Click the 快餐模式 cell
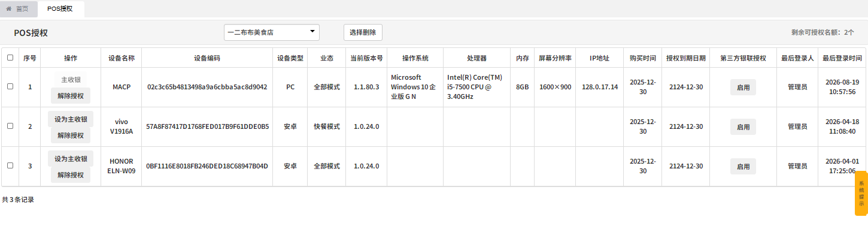The width and height of the screenshot is (868, 226). (x=327, y=126)
